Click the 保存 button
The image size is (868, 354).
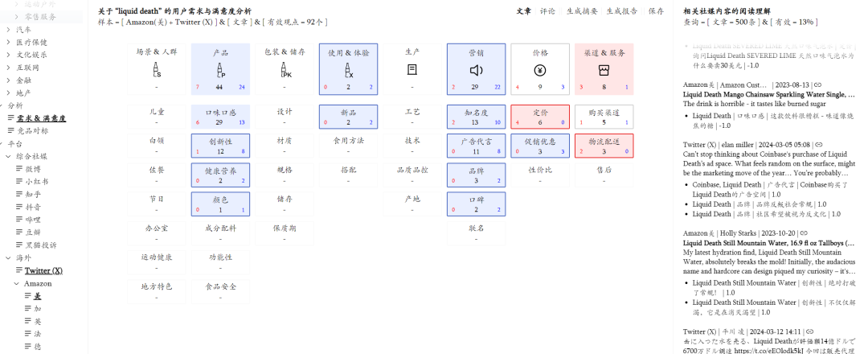pyautogui.click(x=656, y=12)
